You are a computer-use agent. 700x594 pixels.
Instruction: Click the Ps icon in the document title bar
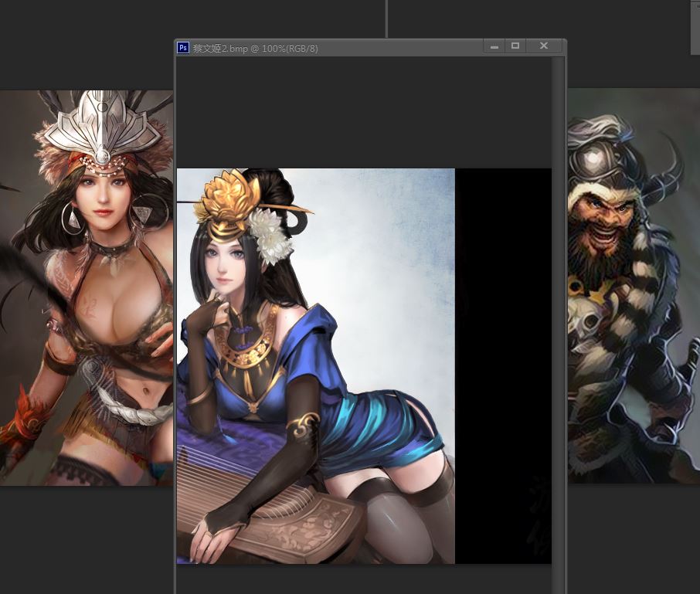tap(183, 48)
